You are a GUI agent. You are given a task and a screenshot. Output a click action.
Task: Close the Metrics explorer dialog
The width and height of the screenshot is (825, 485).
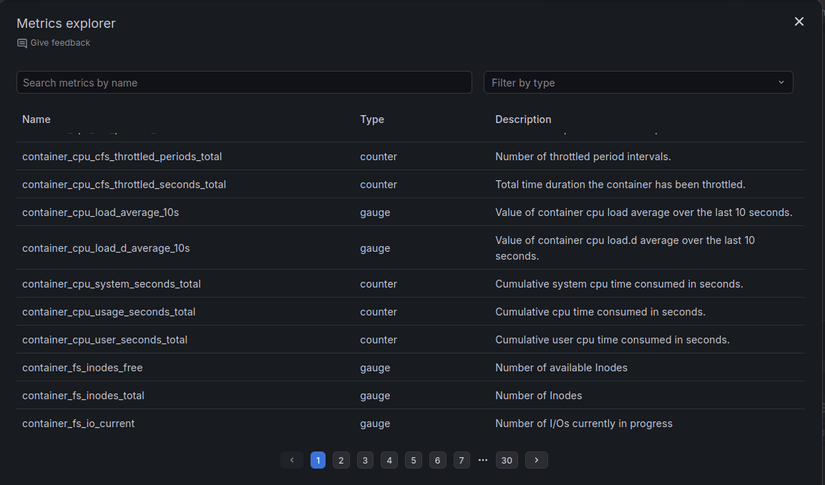(x=799, y=21)
